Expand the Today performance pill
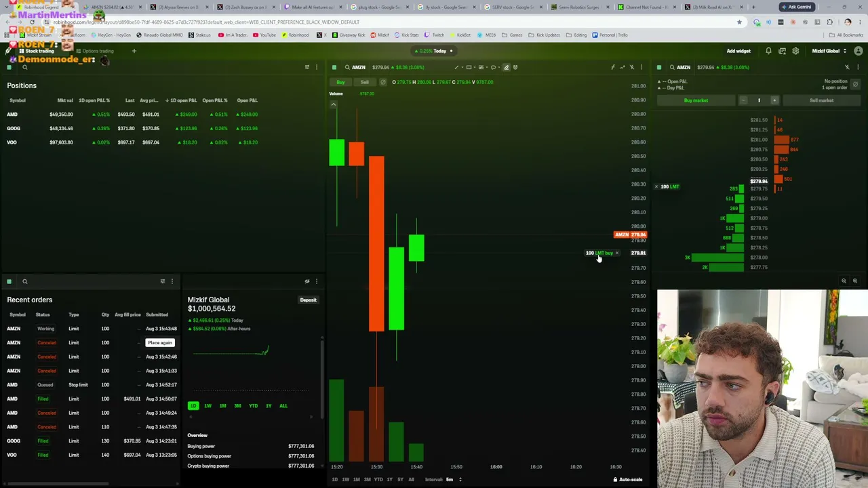The height and width of the screenshot is (488, 868). tap(435, 51)
